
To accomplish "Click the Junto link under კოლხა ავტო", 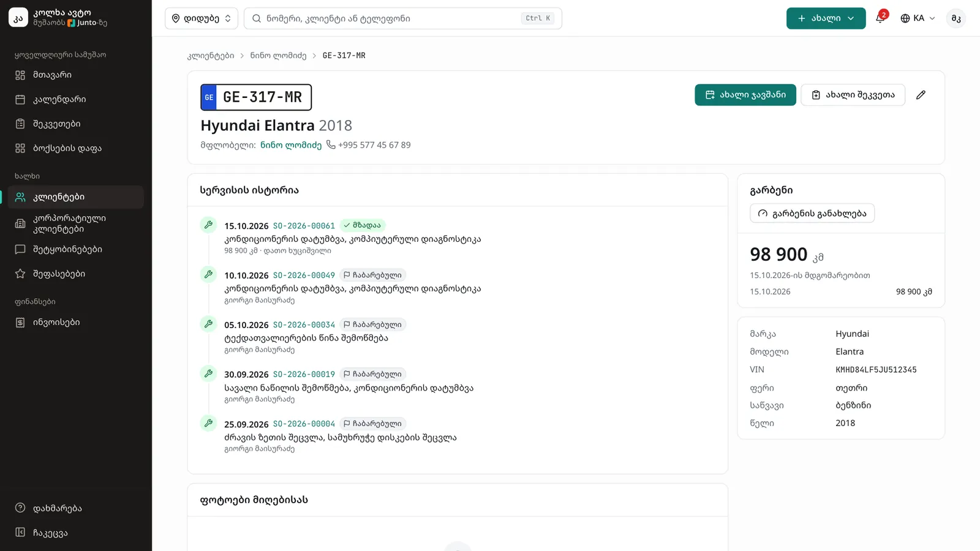I will (82, 23).
